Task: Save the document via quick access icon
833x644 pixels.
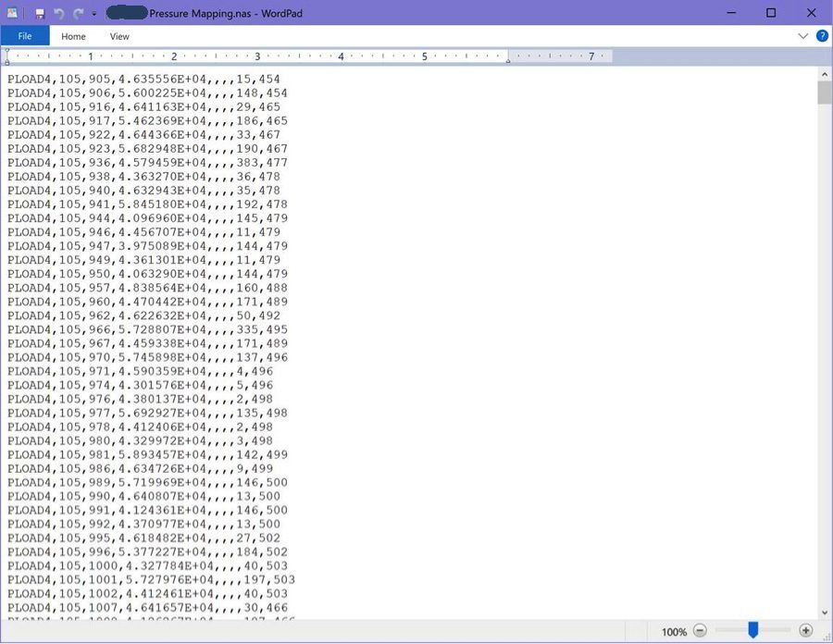Action: point(40,14)
